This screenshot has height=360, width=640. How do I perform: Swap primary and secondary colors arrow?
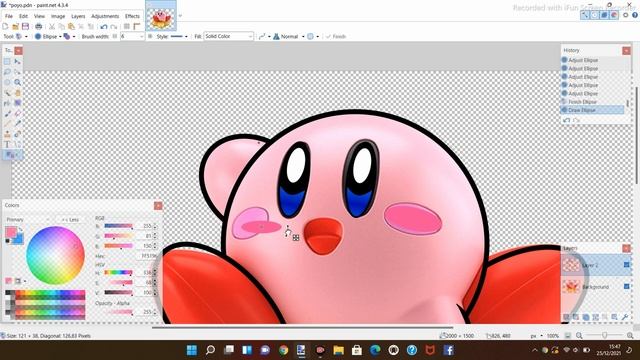click(x=20, y=230)
